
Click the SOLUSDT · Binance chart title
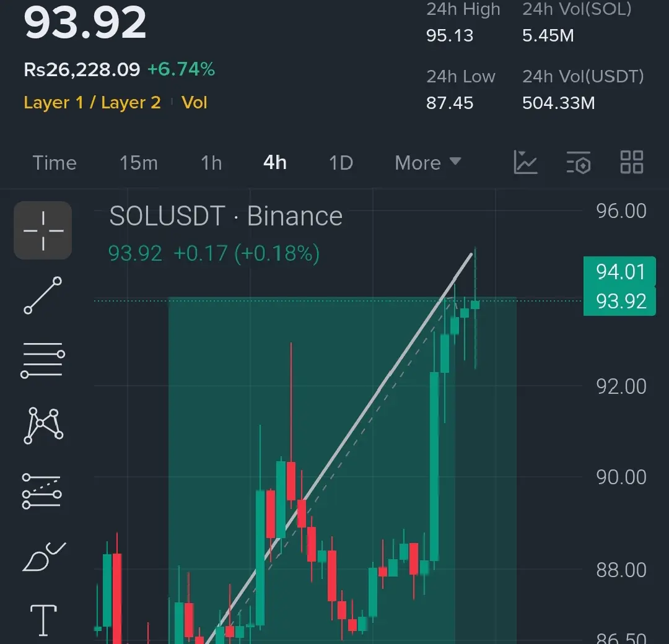225,216
